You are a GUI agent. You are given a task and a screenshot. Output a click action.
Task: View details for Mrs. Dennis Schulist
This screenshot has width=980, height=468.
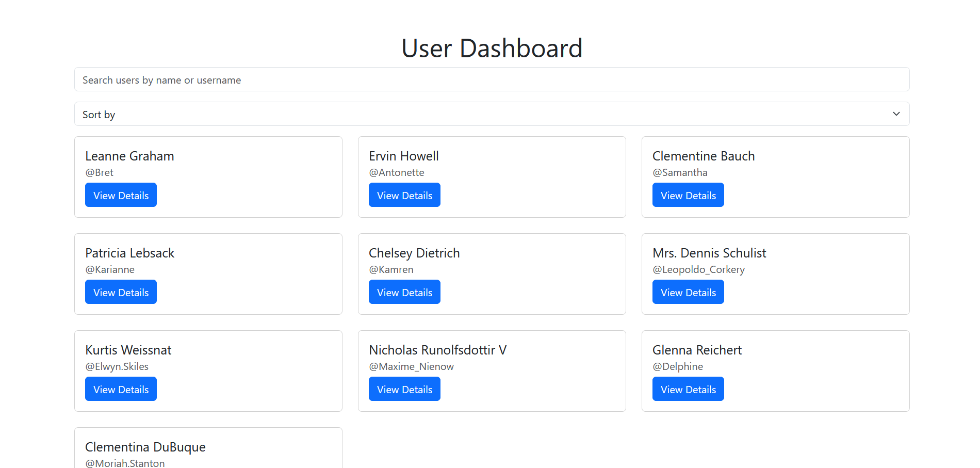(x=688, y=292)
